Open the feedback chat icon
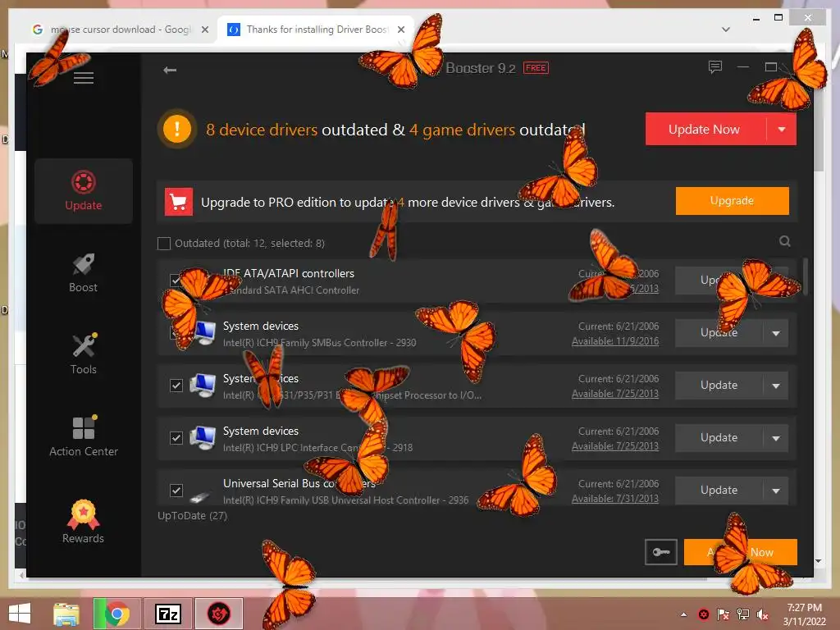Viewport: 840px width, 630px height. (715, 67)
